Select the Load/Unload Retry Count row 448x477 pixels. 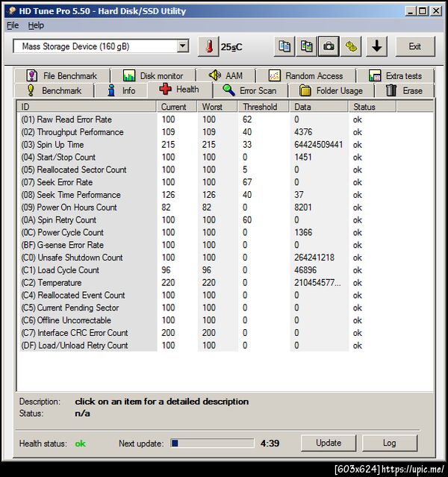pyautogui.click(x=225, y=346)
